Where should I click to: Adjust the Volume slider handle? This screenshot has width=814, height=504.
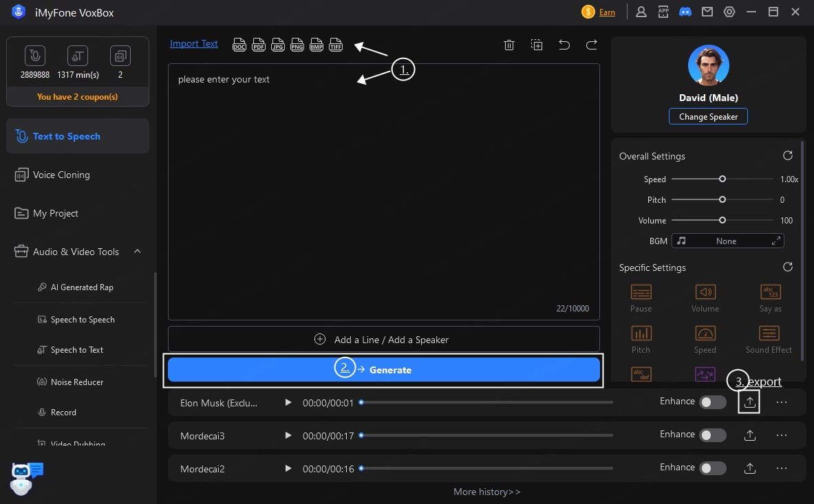[x=722, y=220]
